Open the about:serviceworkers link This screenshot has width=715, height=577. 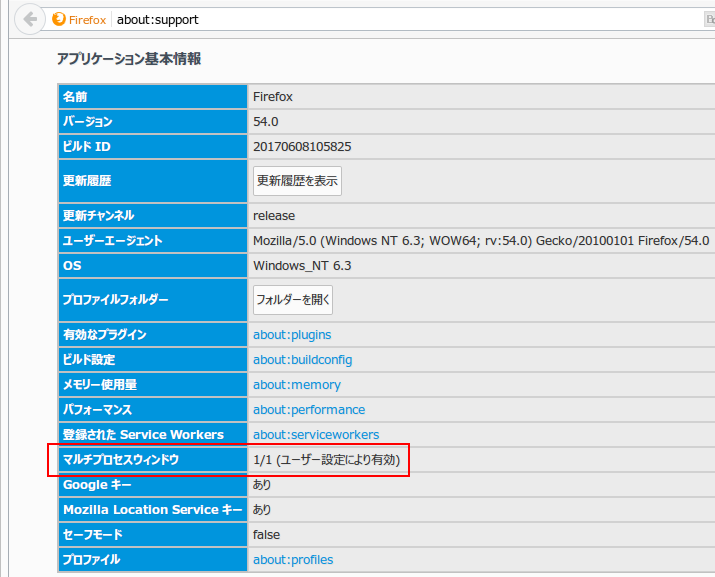316,434
